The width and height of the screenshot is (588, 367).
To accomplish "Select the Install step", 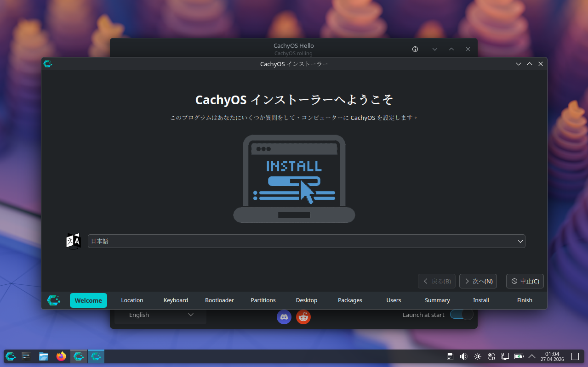I will point(481,300).
